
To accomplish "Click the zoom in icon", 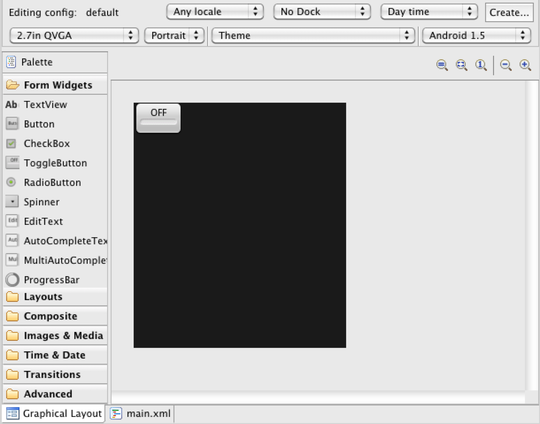I will [x=525, y=65].
